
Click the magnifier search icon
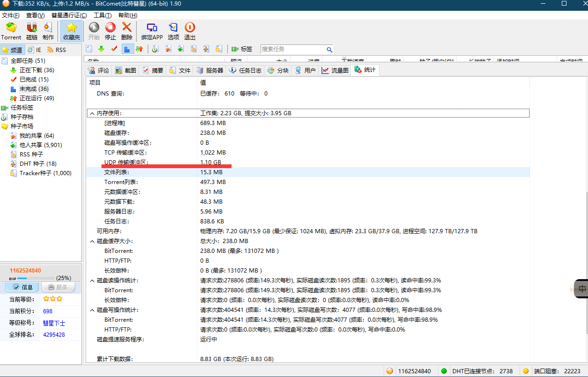pyautogui.click(x=329, y=49)
